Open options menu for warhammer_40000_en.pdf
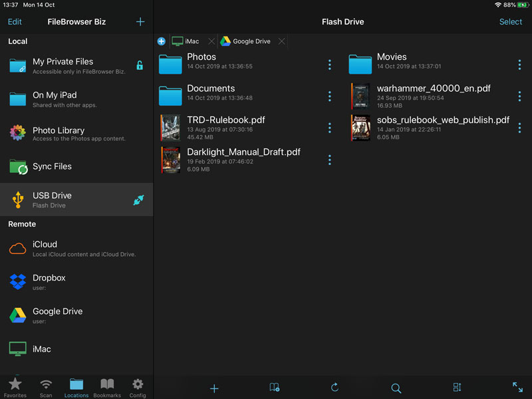This screenshot has height=399, width=532. 519,96
